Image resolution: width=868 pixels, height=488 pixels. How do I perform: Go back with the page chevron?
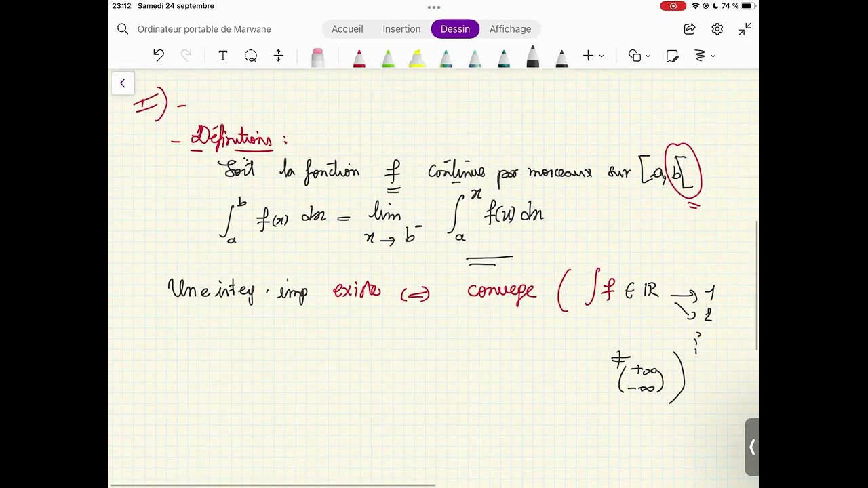[x=123, y=83]
